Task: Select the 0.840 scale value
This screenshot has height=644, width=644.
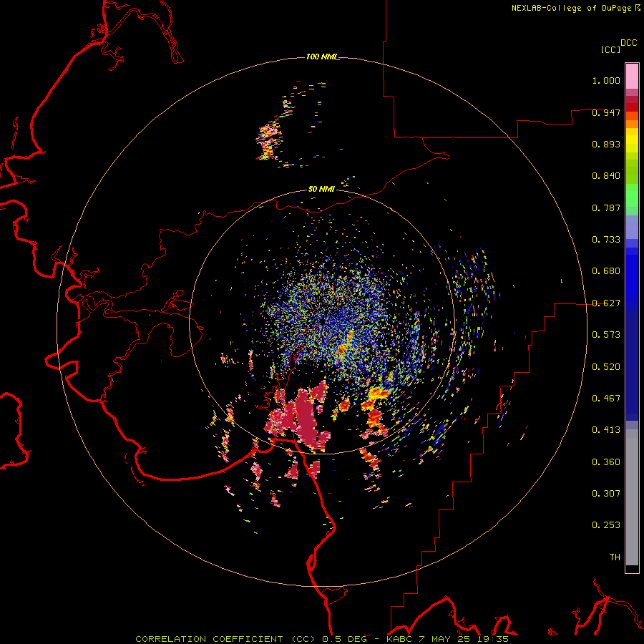Action: 606,176
